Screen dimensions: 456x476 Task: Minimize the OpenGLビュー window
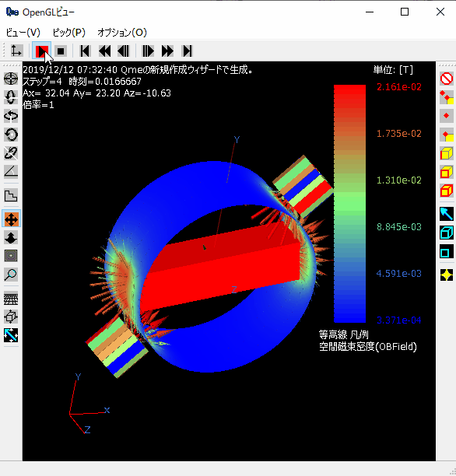click(x=370, y=12)
